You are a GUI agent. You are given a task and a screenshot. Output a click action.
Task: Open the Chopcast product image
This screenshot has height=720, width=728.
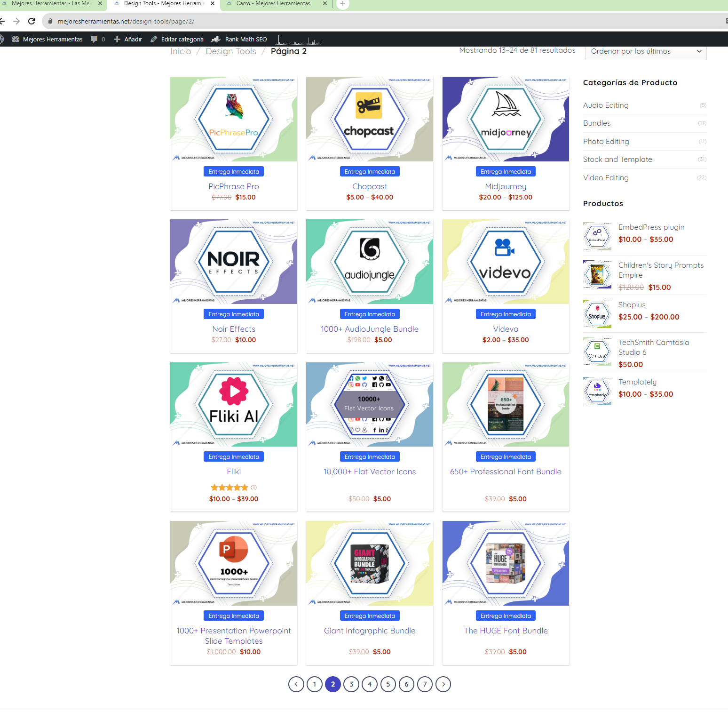pos(370,119)
